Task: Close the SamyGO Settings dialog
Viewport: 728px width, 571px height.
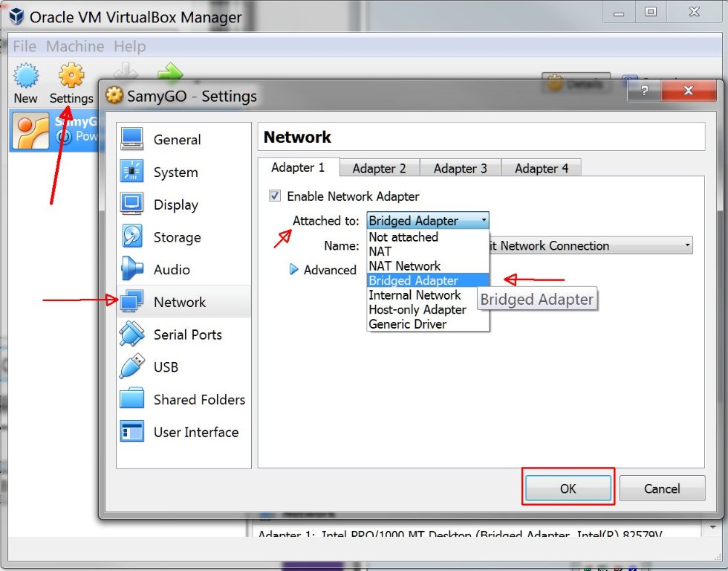Action: click(x=689, y=91)
